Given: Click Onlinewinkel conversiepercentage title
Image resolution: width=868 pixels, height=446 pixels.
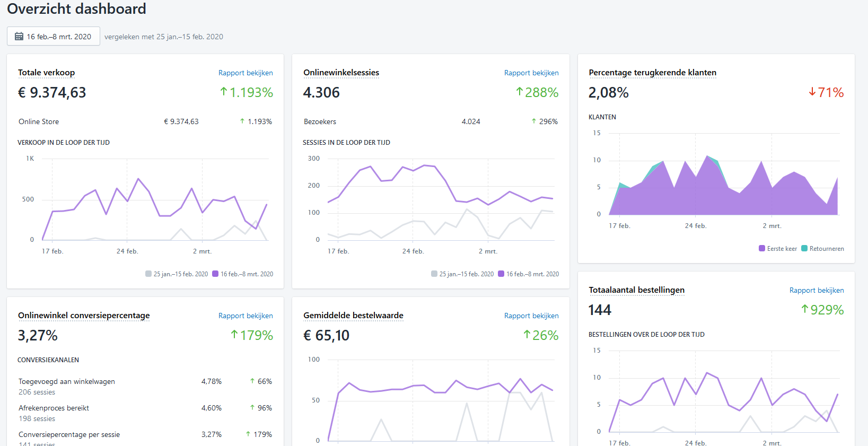Looking at the screenshot, I should click(84, 316).
